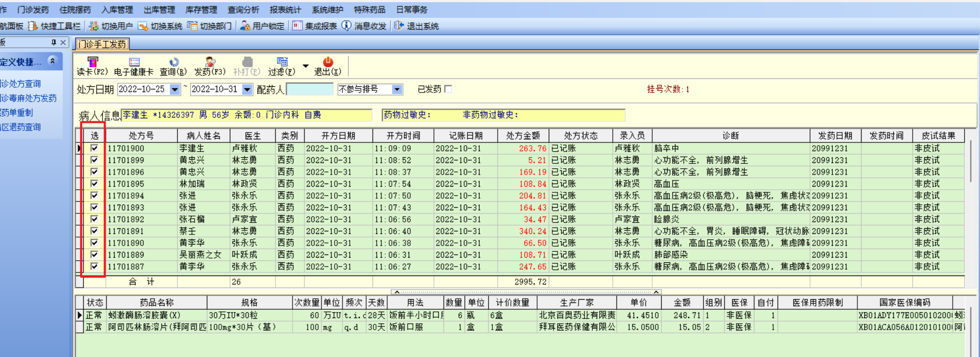Open the 区退药查询 shortcut link
This screenshot has height=357, width=980.
(21, 127)
